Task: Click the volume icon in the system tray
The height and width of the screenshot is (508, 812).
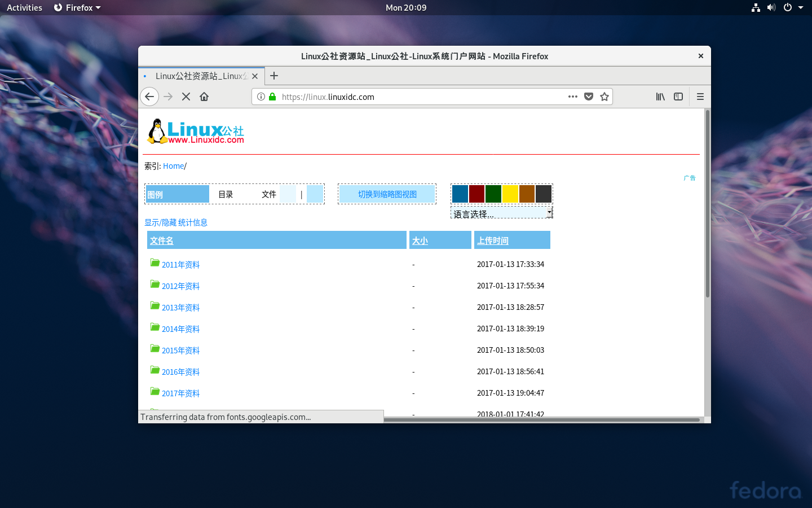Action: [771, 7]
